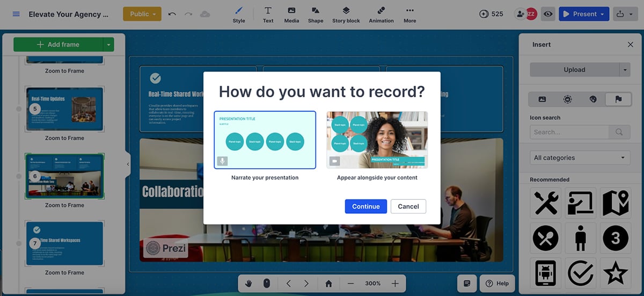This screenshot has height=296, width=644.
Task: Click the cloud save status icon
Action: click(x=205, y=14)
